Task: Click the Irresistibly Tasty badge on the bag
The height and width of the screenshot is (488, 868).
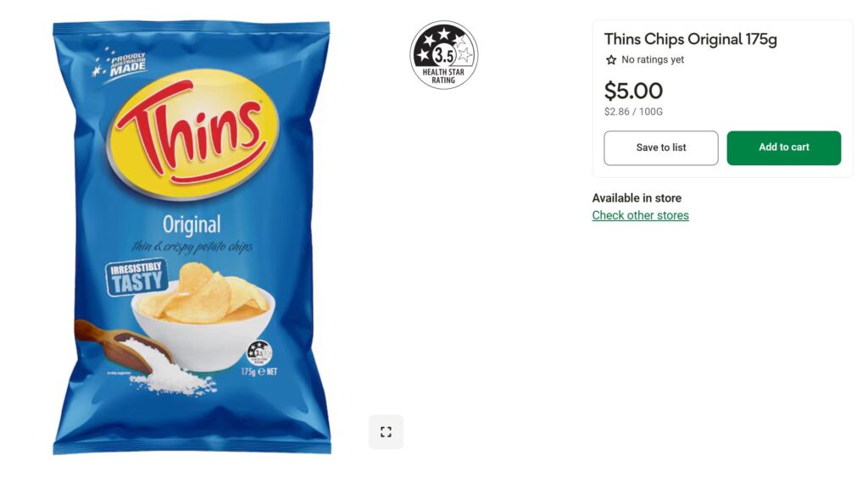Action: (136, 278)
